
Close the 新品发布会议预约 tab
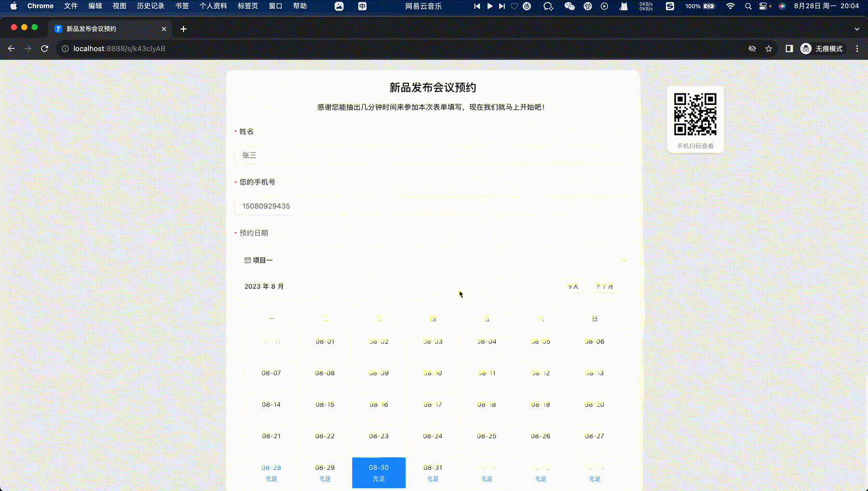tap(164, 29)
